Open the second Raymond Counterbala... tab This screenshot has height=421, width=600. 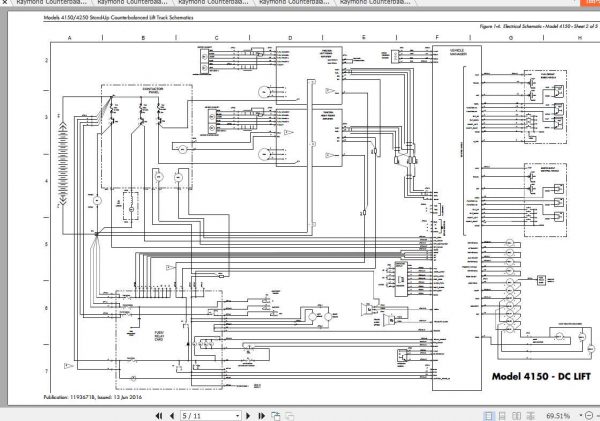pyautogui.click(x=131, y=3)
